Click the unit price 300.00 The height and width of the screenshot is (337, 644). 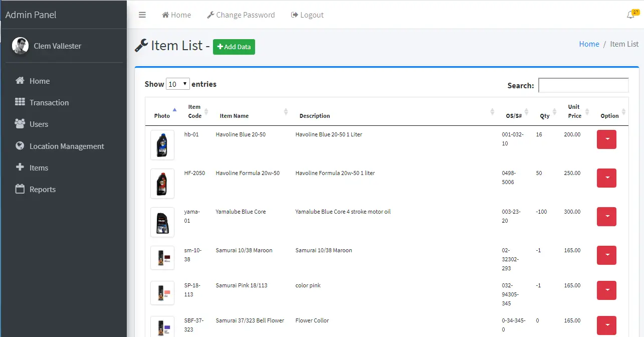click(572, 212)
